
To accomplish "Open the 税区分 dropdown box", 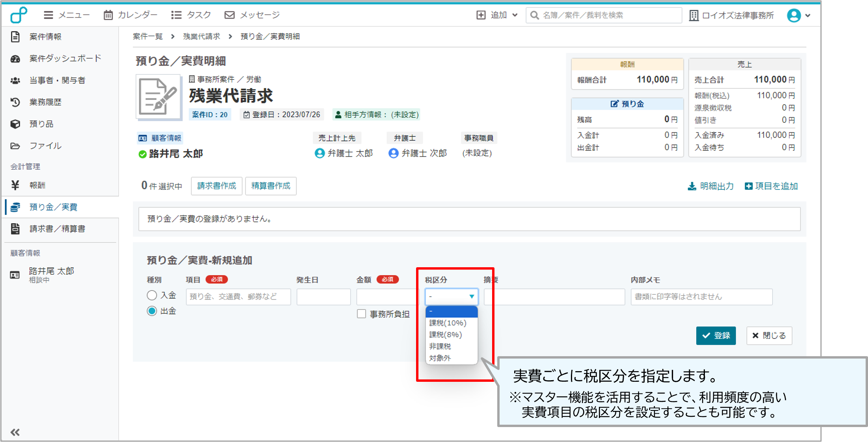I will tap(452, 296).
